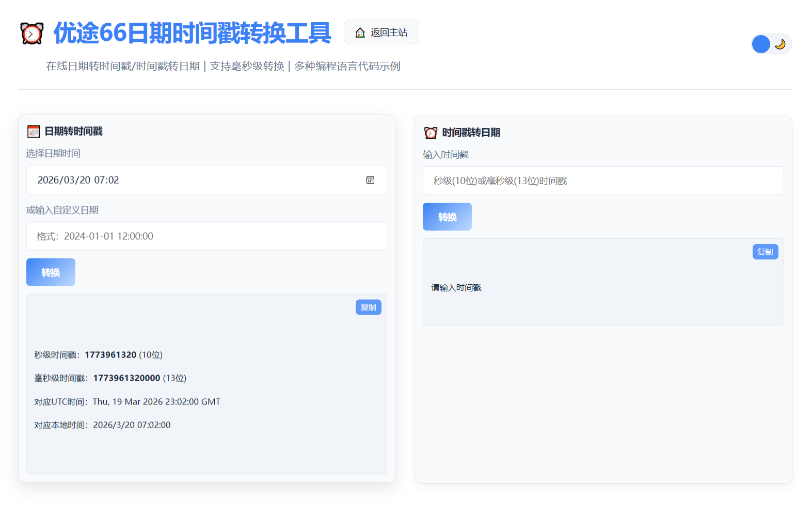
Task: Click the 2026/03/20 07:02 date-time field
Action: pyautogui.click(x=206, y=180)
